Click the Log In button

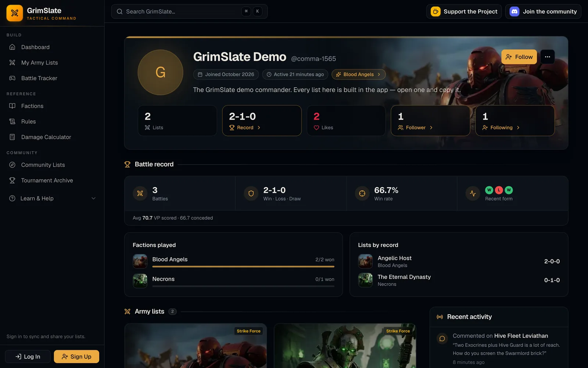(x=28, y=357)
